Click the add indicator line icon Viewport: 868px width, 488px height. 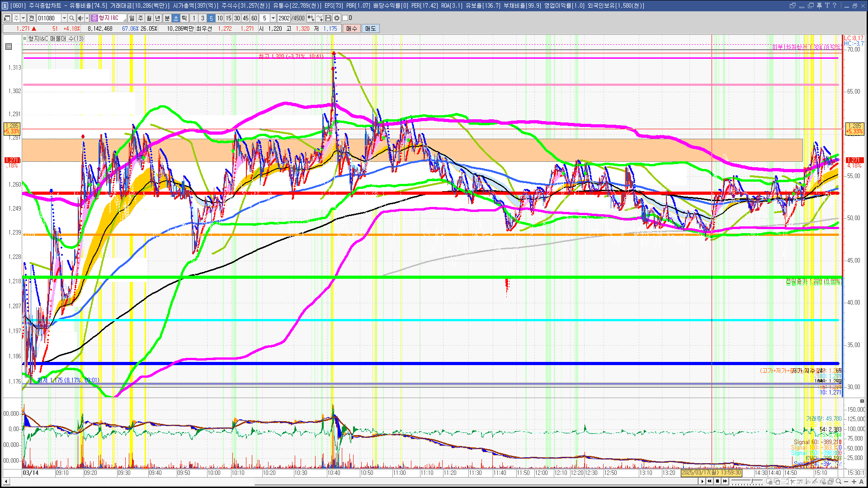pyautogui.click(x=320, y=18)
